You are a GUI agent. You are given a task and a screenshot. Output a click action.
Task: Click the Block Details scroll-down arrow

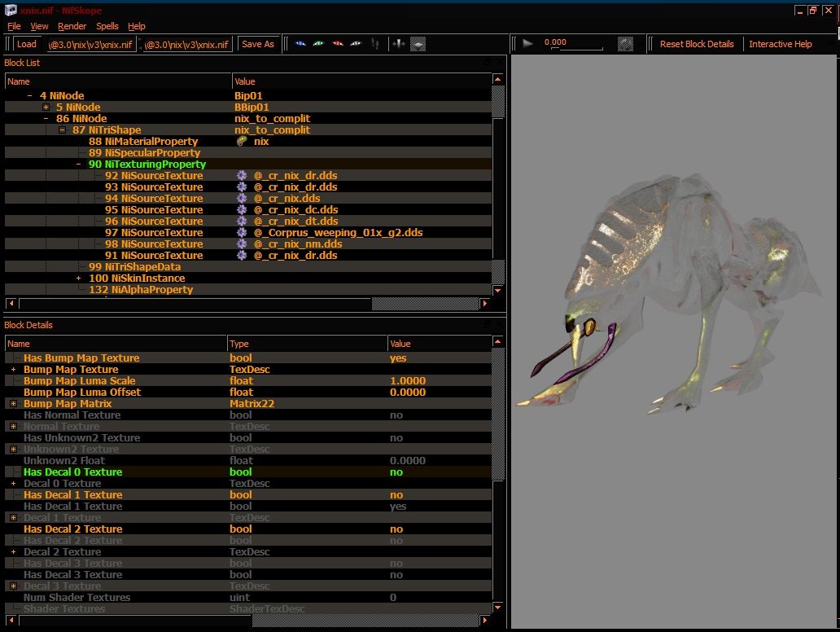pyautogui.click(x=497, y=608)
